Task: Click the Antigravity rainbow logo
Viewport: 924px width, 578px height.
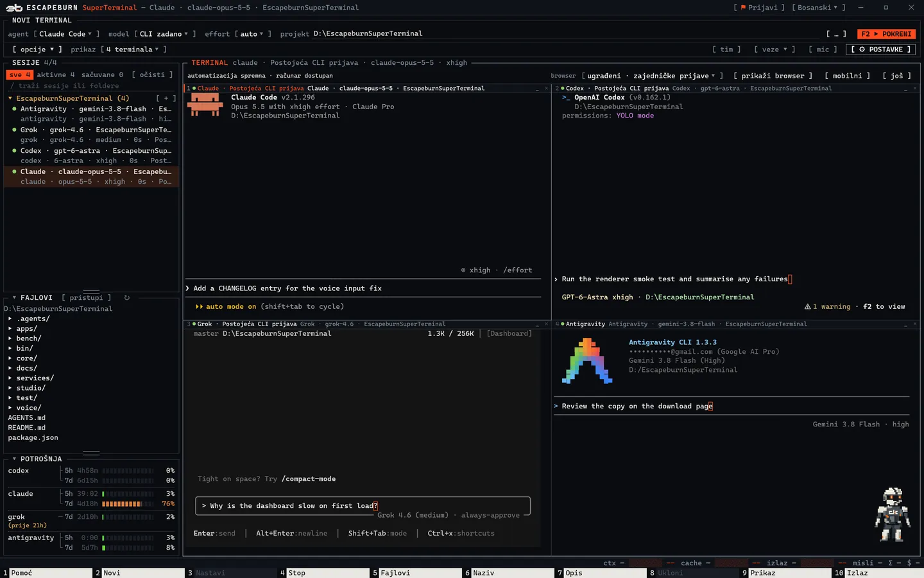Action: pos(587,361)
